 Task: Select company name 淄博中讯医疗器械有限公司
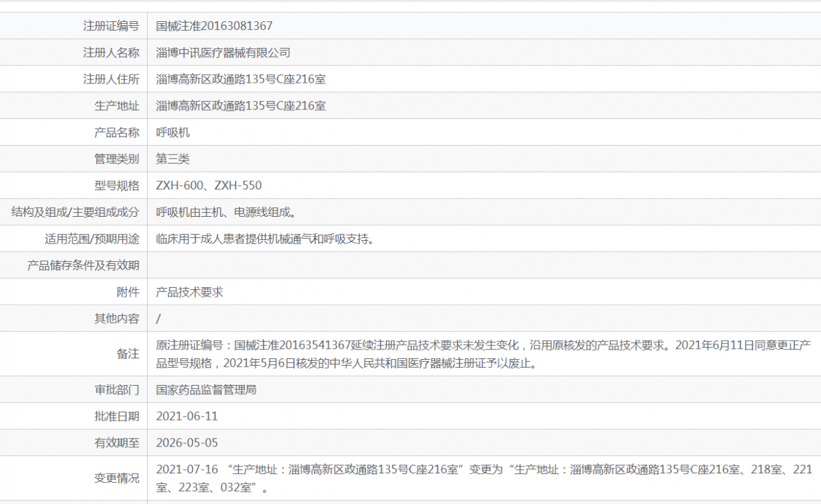223,53
